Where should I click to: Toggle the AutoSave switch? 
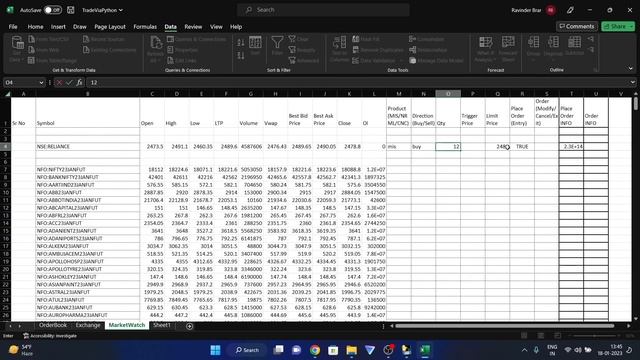[x=53, y=10]
